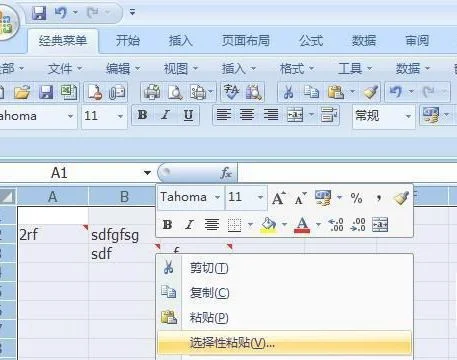Viewport: 457px width, 360px height.
Task: Open the 视图 classic menu
Action: pos(181,69)
